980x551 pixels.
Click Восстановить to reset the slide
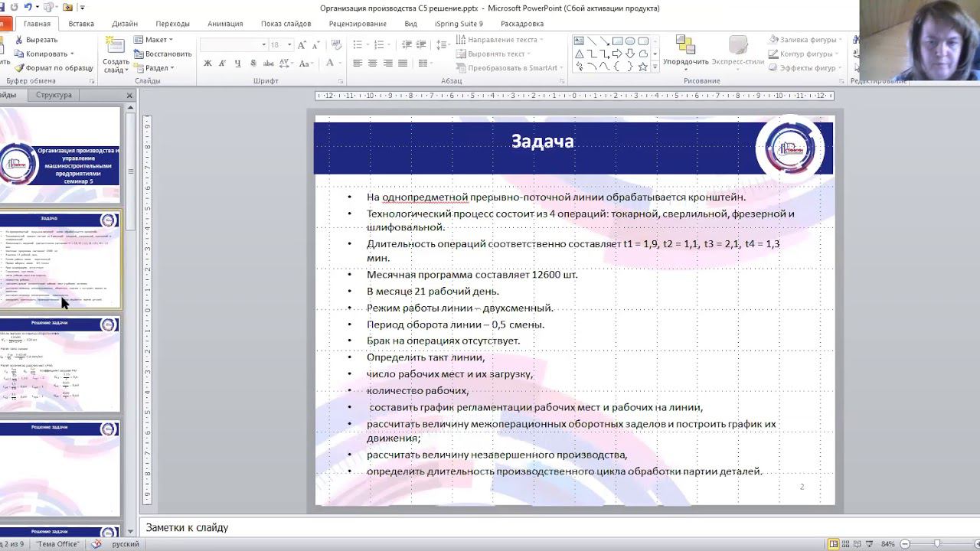[x=162, y=54]
